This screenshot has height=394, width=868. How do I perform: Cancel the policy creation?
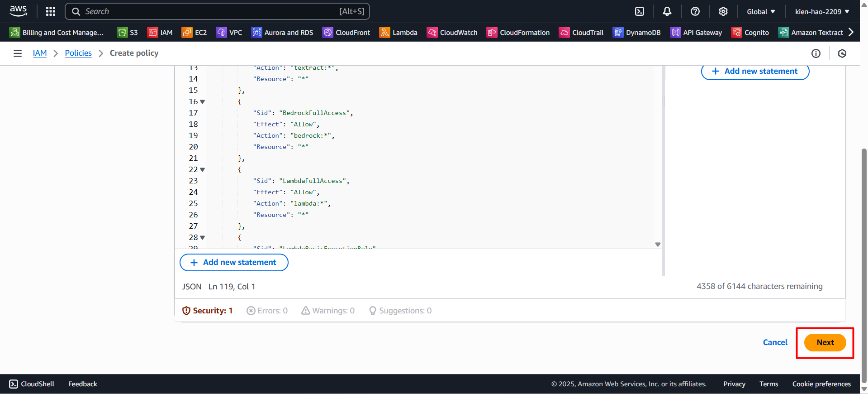coord(775,343)
